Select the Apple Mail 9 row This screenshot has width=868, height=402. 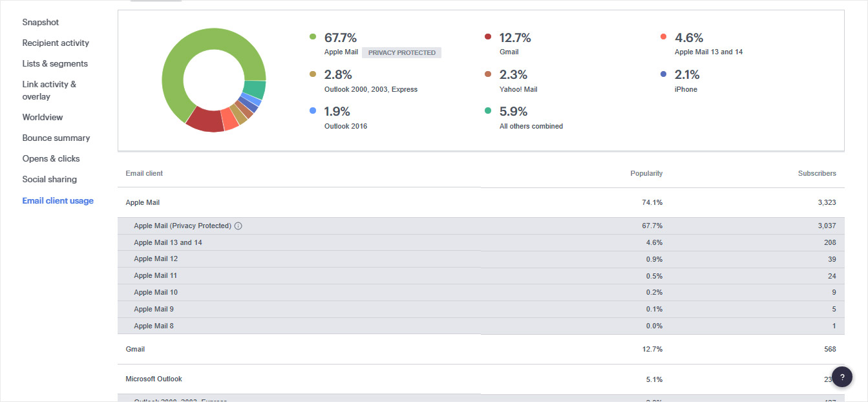[481, 309]
